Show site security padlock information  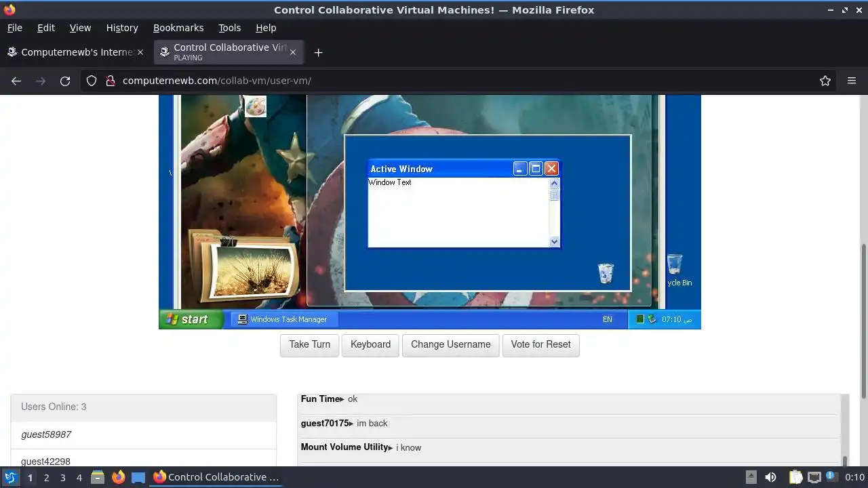coord(111,81)
